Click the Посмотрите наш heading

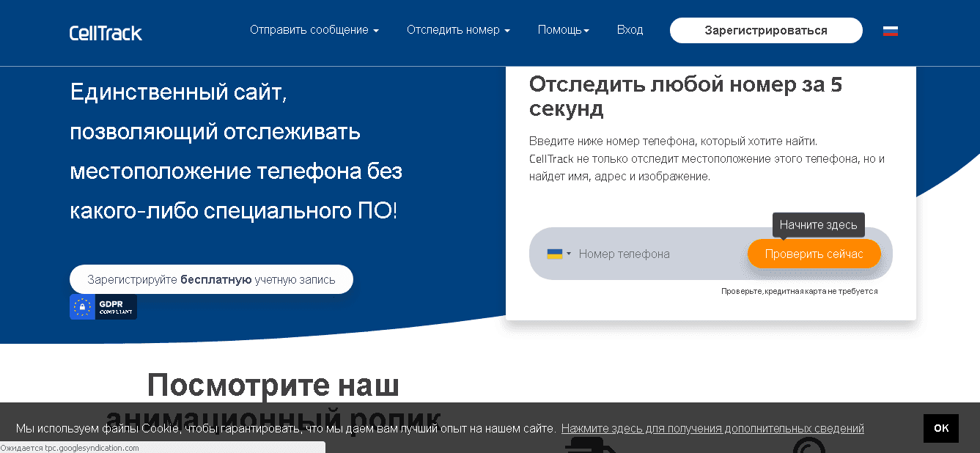[x=273, y=385]
